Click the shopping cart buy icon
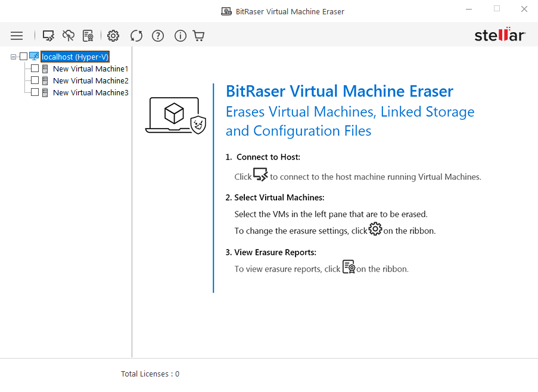The image size is (538, 392). [x=198, y=36]
